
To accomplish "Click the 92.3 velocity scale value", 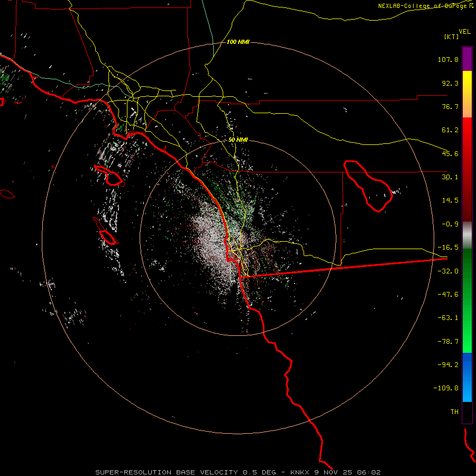I will [450, 83].
